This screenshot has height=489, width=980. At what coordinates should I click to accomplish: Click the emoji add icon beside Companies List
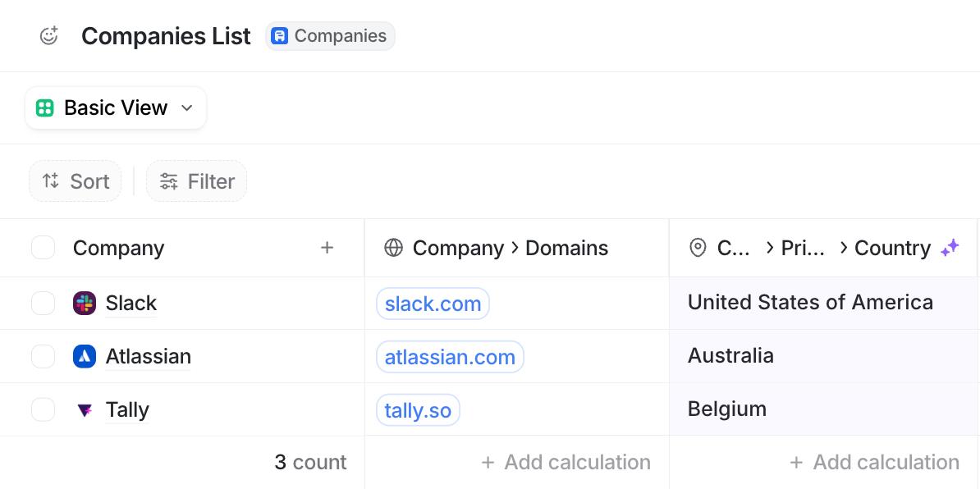click(48, 35)
